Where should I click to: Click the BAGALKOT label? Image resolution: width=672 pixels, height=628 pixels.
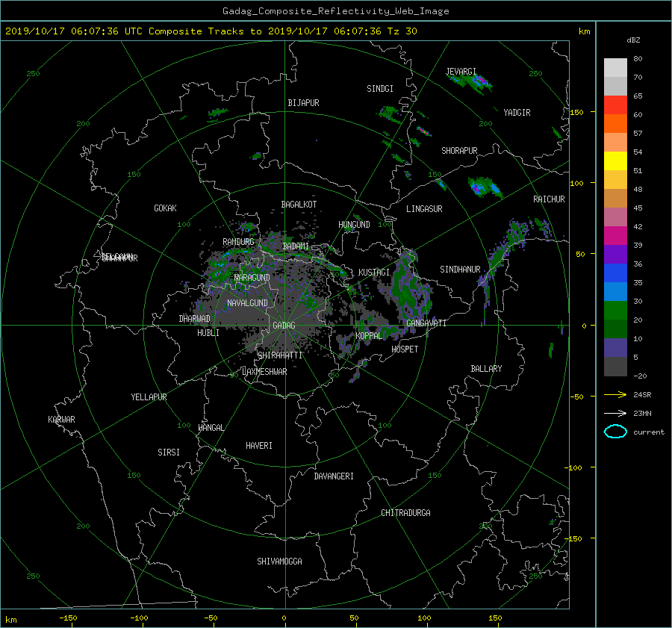click(x=299, y=205)
